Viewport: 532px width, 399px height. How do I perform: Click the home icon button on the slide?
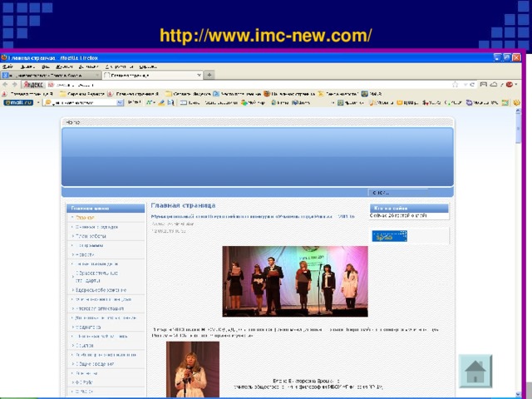pyautogui.click(x=475, y=371)
